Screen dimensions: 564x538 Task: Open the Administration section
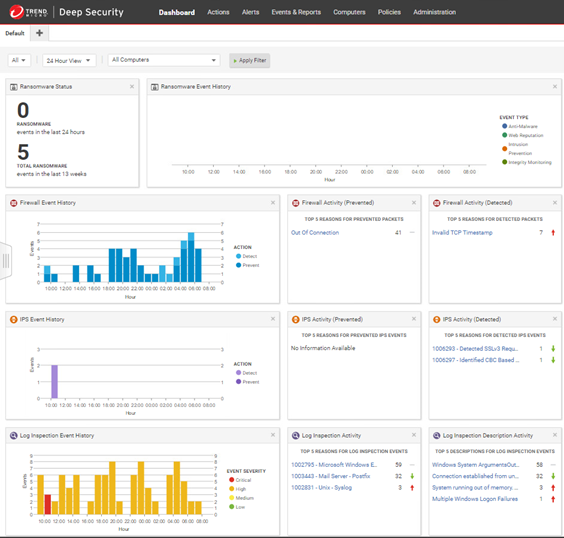click(x=434, y=12)
